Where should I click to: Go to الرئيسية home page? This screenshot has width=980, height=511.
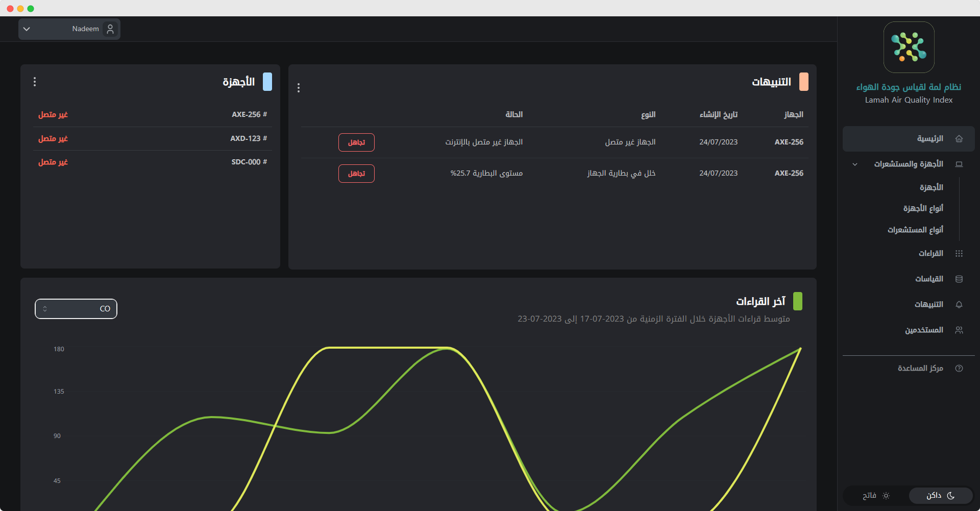[909, 139]
